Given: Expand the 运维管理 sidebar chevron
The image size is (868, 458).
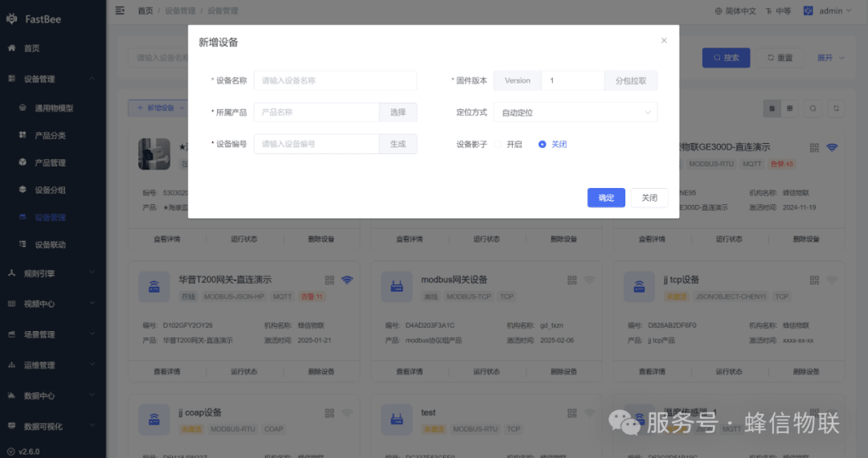Looking at the screenshot, I should [x=92, y=365].
